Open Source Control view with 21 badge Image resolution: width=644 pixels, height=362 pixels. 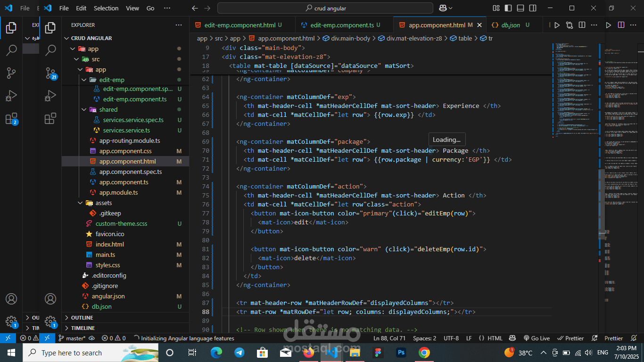pyautogui.click(x=50, y=72)
